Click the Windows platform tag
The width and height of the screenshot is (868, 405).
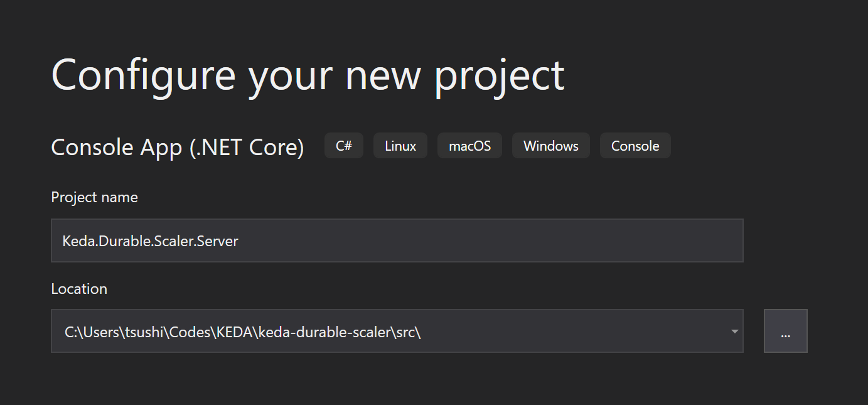pyautogui.click(x=550, y=146)
